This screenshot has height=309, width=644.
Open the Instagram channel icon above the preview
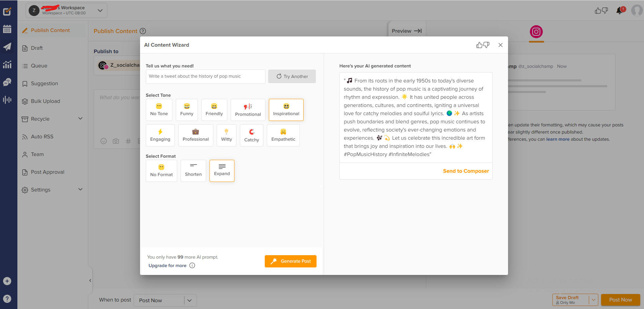(536, 32)
